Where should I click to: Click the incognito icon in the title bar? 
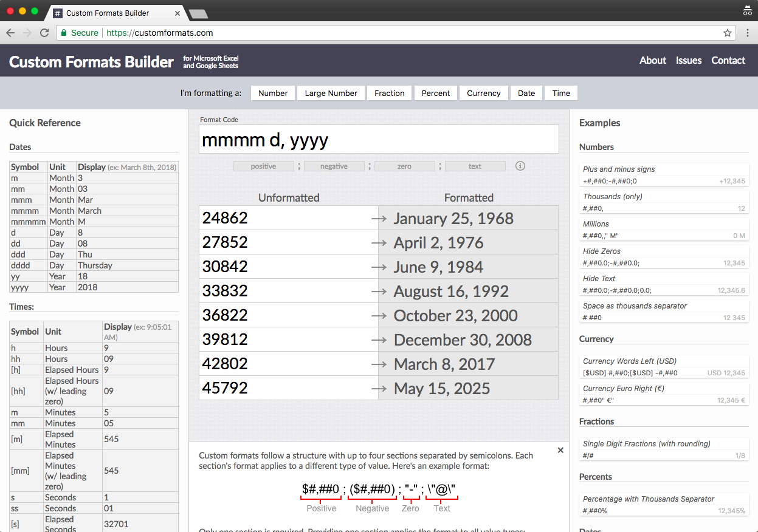coord(747,10)
